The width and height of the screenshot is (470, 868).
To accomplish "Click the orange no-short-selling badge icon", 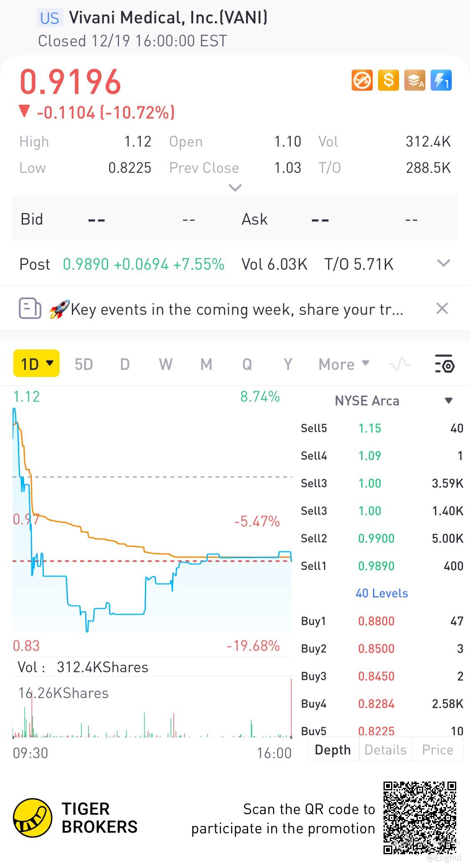I will click(x=362, y=80).
